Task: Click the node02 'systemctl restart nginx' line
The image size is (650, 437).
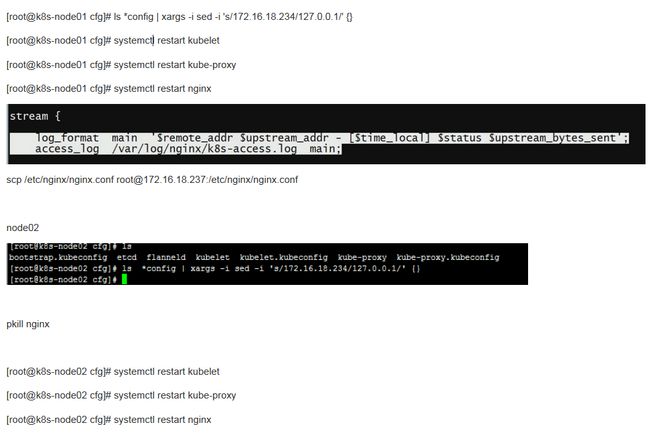Action: point(109,420)
